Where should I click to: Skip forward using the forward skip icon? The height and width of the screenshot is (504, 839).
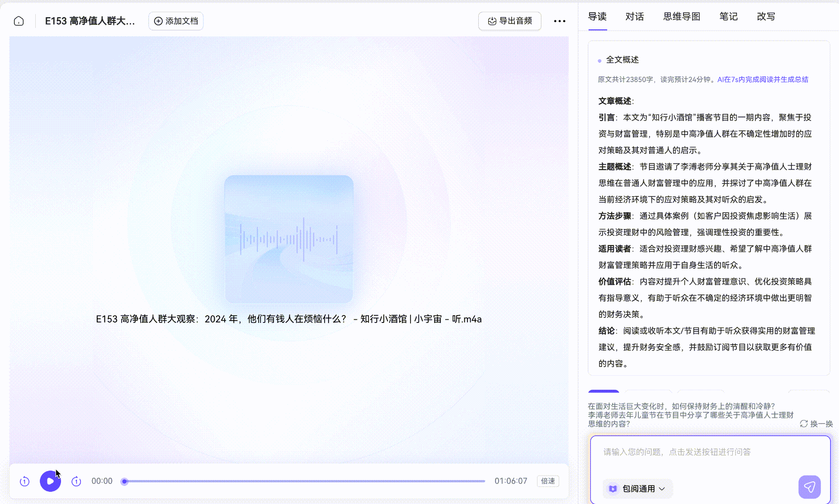[x=76, y=481]
